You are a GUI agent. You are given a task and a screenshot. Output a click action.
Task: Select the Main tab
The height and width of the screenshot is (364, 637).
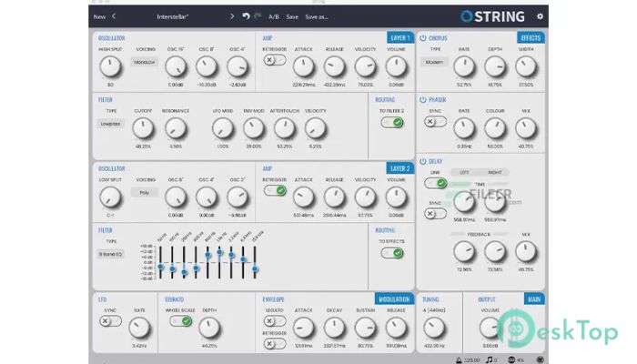tap(534, 299)
